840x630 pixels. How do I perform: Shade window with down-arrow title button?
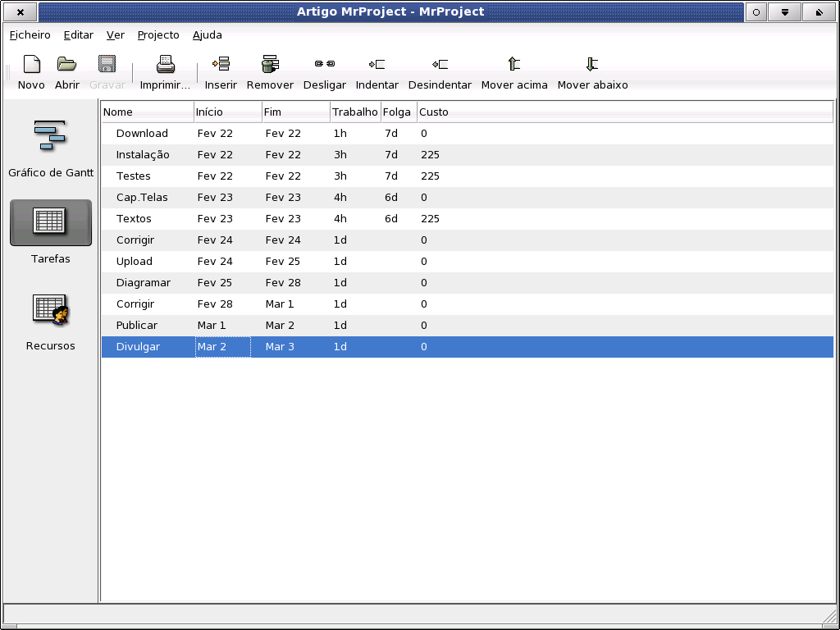tap(784, 11)
